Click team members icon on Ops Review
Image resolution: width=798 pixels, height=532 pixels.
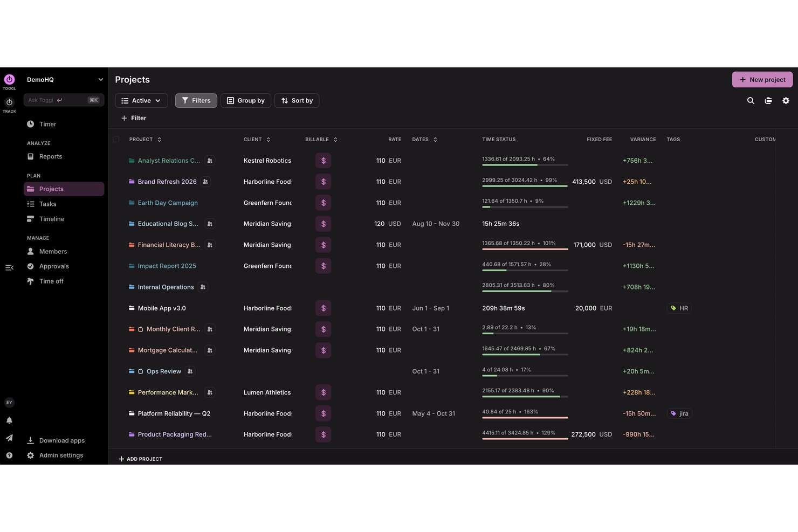click(x=190, y=371)
